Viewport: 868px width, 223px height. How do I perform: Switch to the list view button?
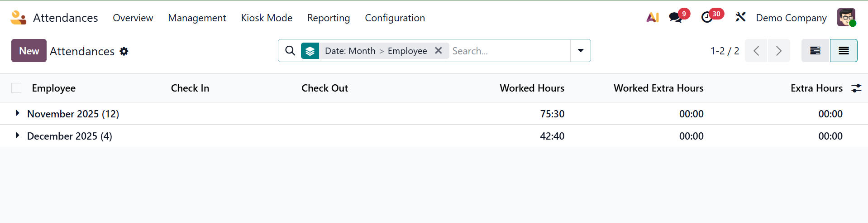843,51
